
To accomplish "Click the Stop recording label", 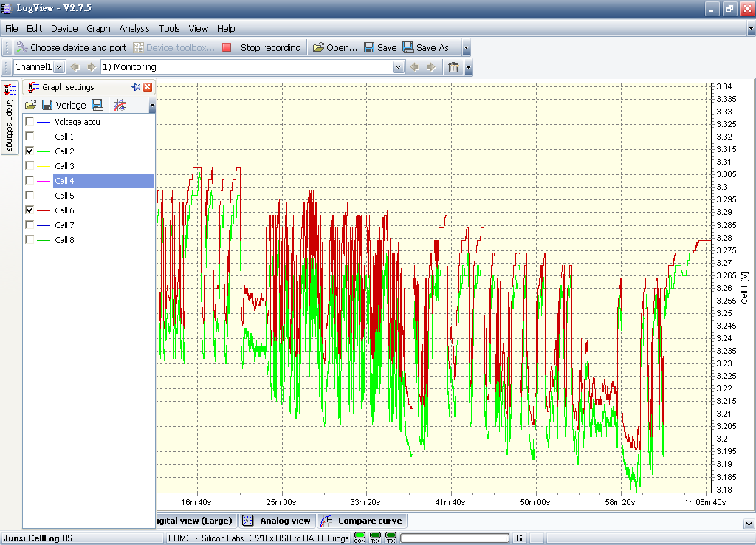I will [x=270, y=47].
